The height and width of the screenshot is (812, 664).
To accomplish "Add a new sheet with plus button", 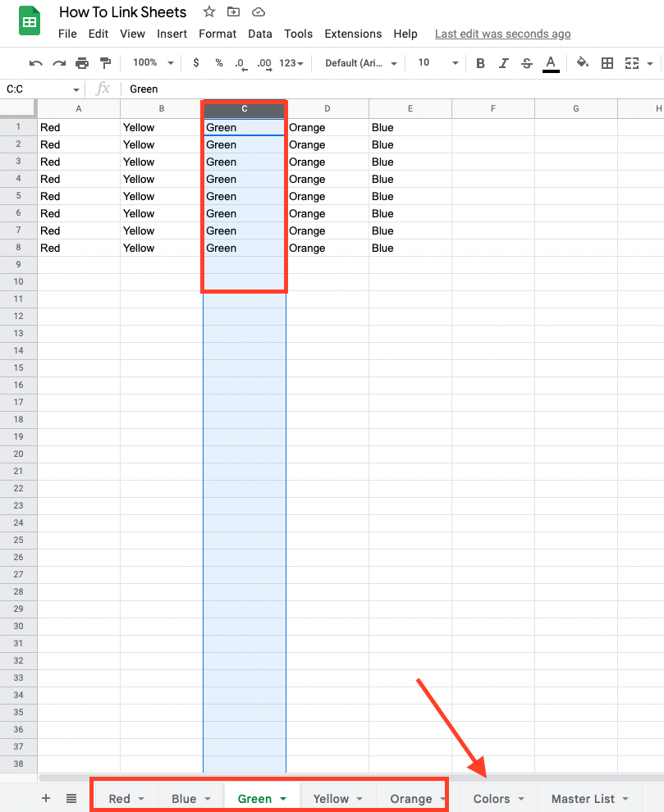I will click(45, 797).
